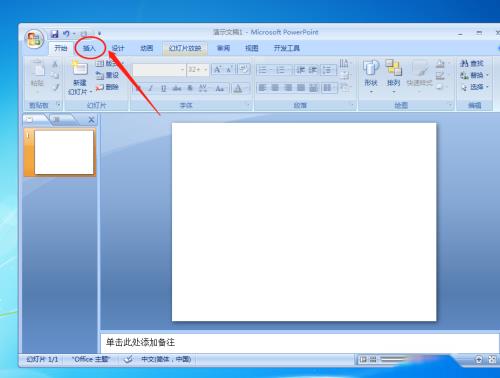Click the Arrange (排列) icon

(393, 68)
